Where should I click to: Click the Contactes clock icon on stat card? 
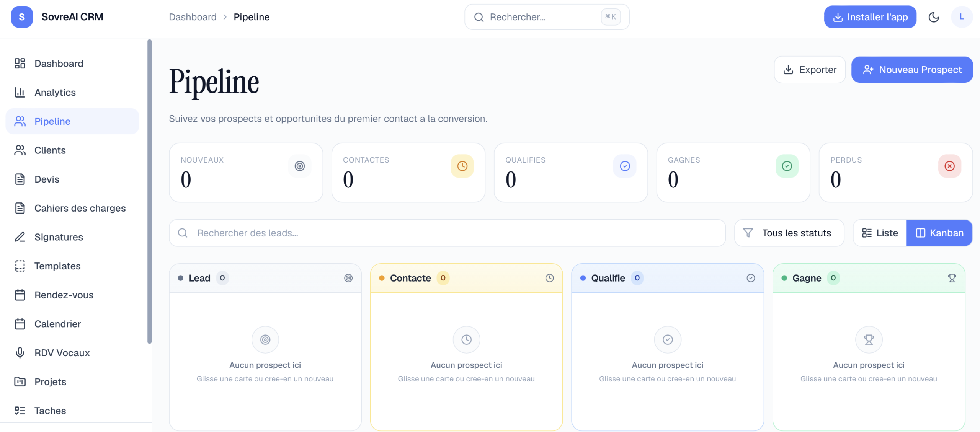462,166
